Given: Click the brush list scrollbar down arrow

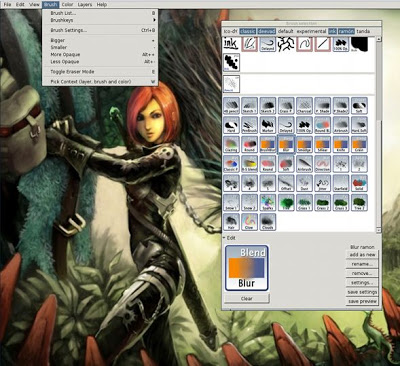Looking at the screenshot, I should pos(379,230).
